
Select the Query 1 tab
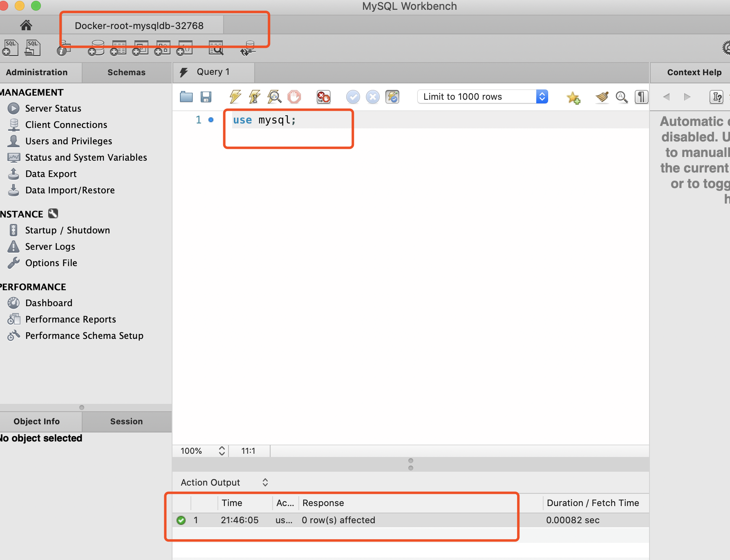coord(213,72)
